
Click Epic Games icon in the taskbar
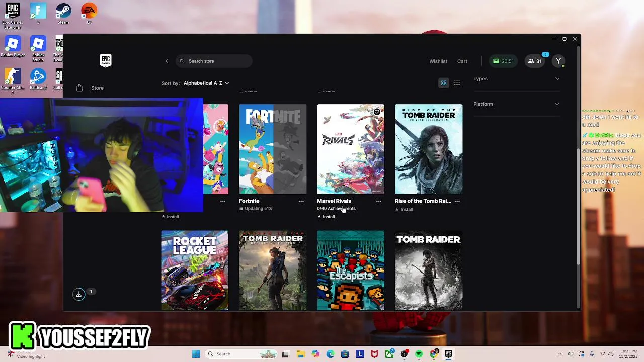pyautogui.click(x=448, y=354)
